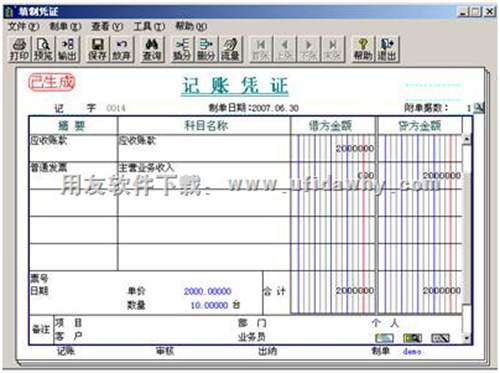Click the 插分 insert entry icon
This screenshot has height=373, width=500.
(182, 49)
